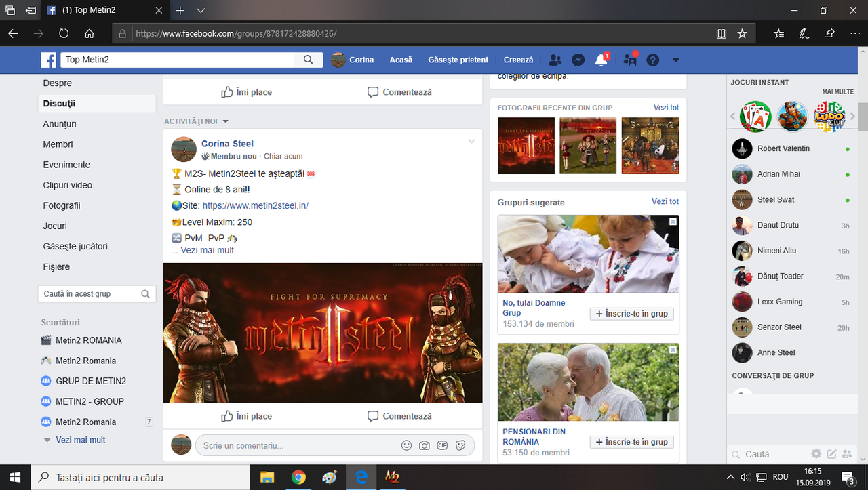Add a GIF to the comment

click(442, 445)
